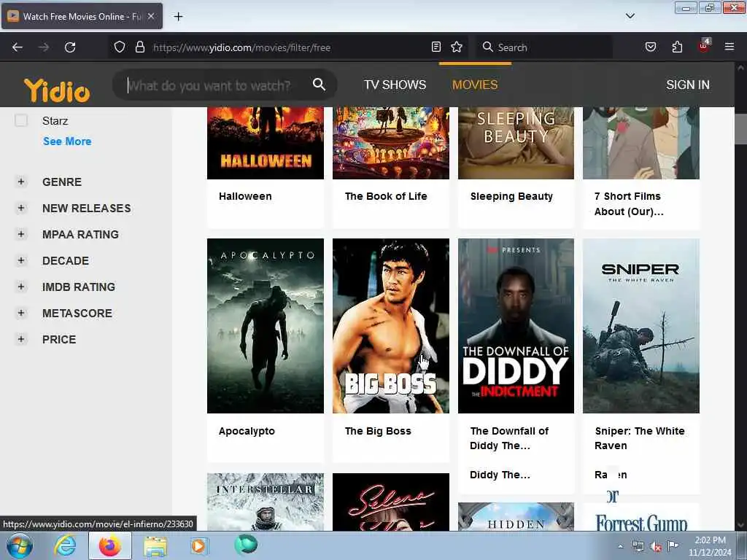Open the Extensions puzzle icon
Screen dimensions: 747x560
point(677,47)
